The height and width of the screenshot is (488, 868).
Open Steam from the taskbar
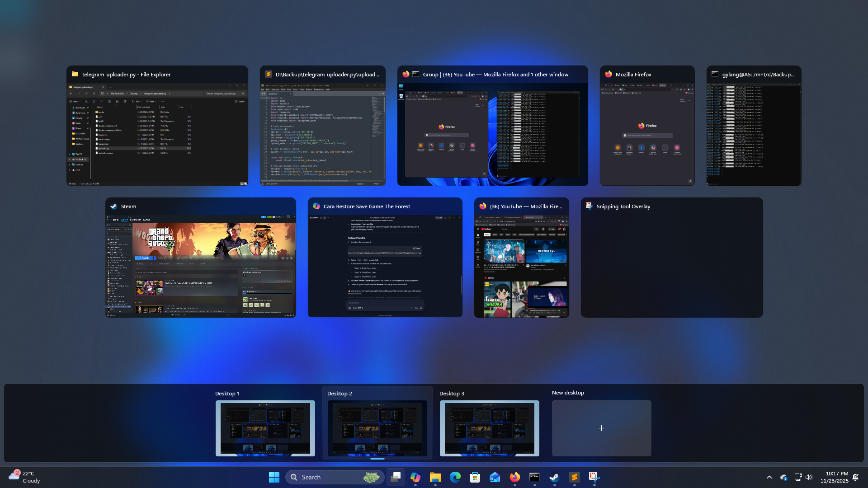(x=554, y=477)
